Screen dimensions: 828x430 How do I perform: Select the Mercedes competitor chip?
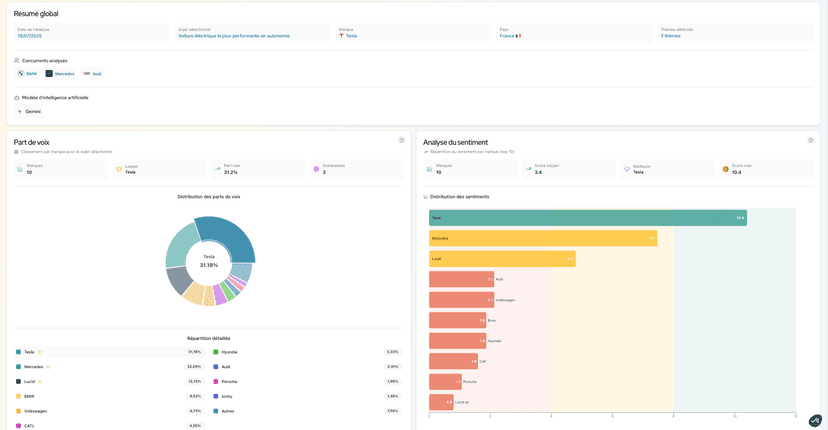tap(60, 73)
